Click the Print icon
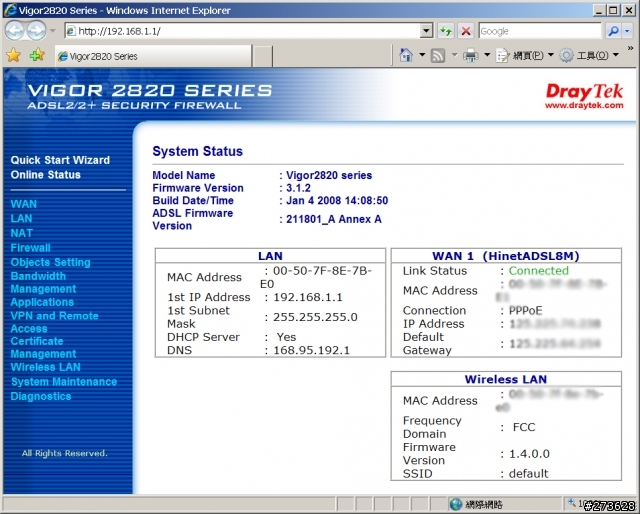The width and height of the screenshot is (640, 514). coord(470,56)
